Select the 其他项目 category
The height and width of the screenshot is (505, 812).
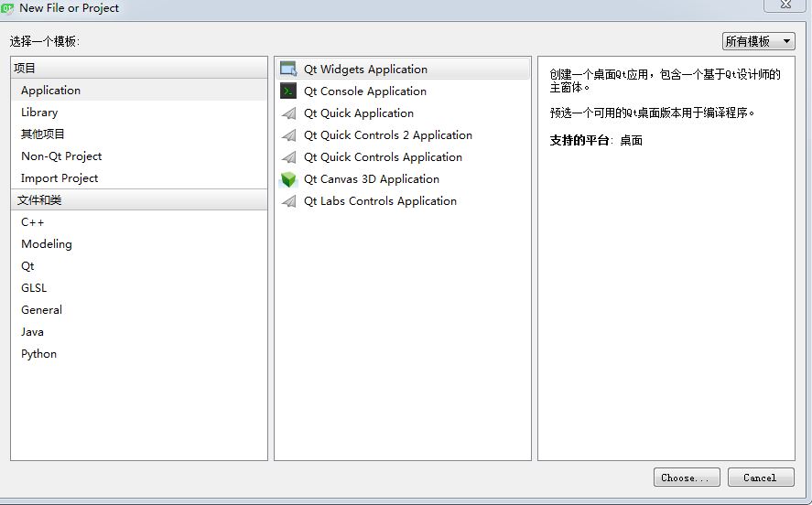tap(43, 134)
